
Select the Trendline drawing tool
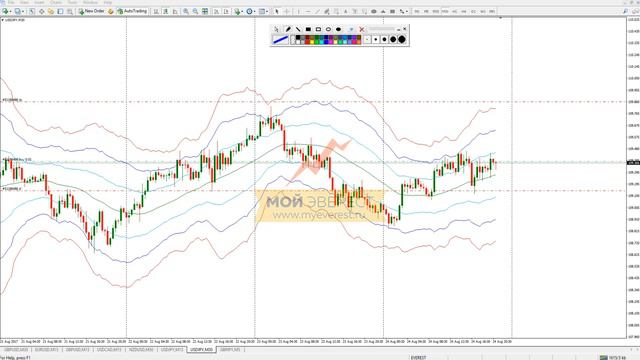tap(318, 11)
